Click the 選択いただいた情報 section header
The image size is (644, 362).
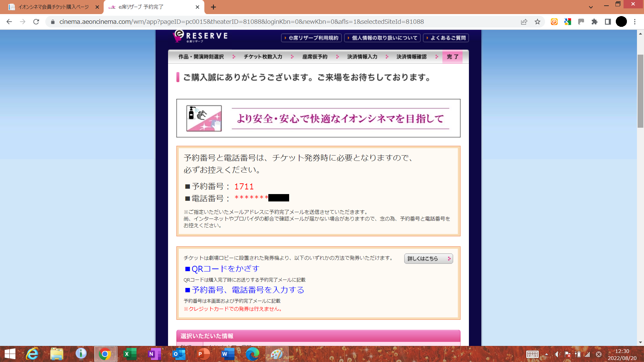click(318, 336)
